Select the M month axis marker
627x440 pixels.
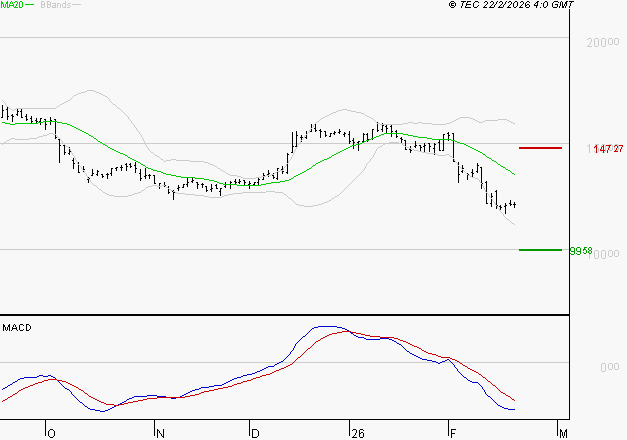coord(563,434)
